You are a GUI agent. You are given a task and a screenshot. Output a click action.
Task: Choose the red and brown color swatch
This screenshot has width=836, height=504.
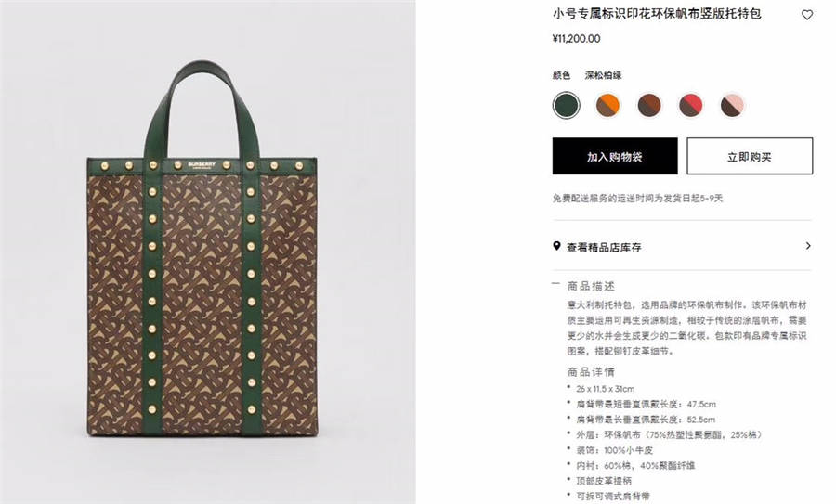click(x=690, y=105)
